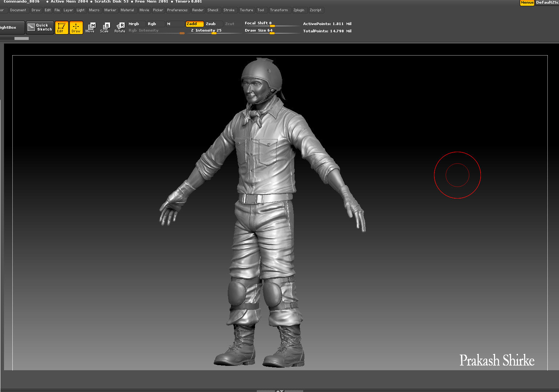Enable Rgb color mode

click(x=155, y=24)
